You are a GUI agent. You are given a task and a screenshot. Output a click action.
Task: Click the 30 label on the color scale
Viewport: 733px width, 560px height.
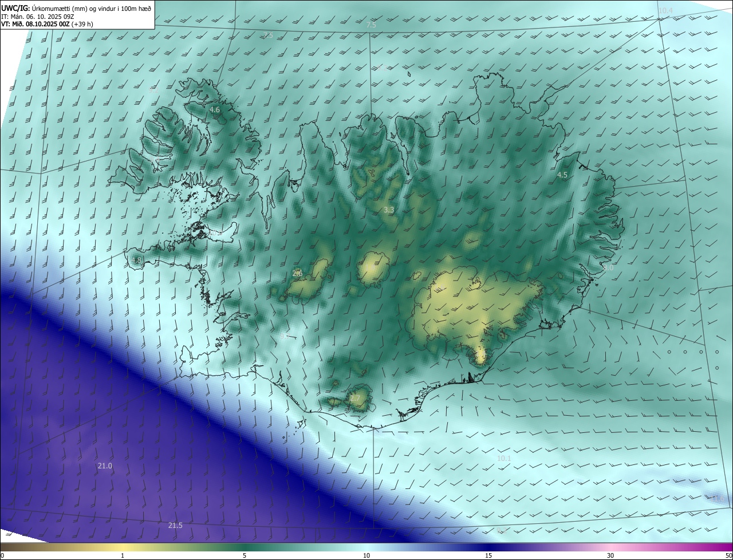(610, 555)
